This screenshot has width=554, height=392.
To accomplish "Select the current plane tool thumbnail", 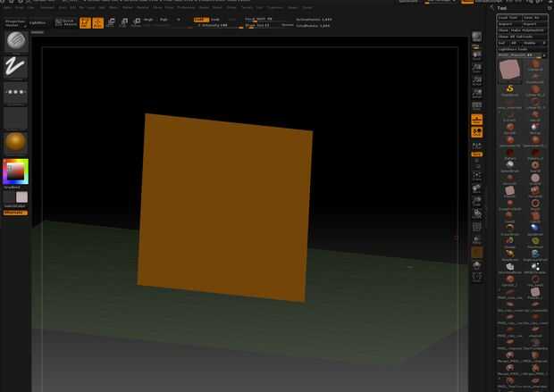I will coord(510,70).
